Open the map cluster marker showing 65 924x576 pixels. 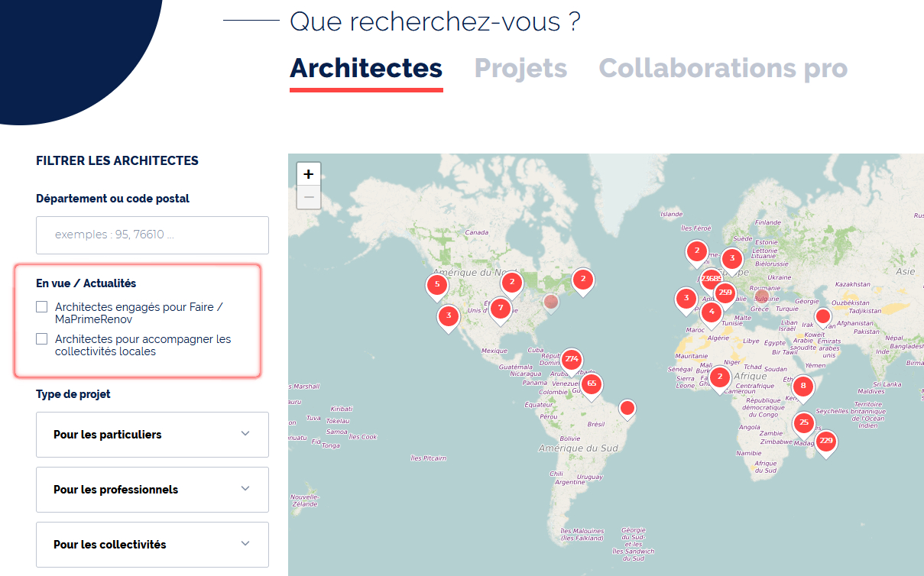[x=591, y=383]
